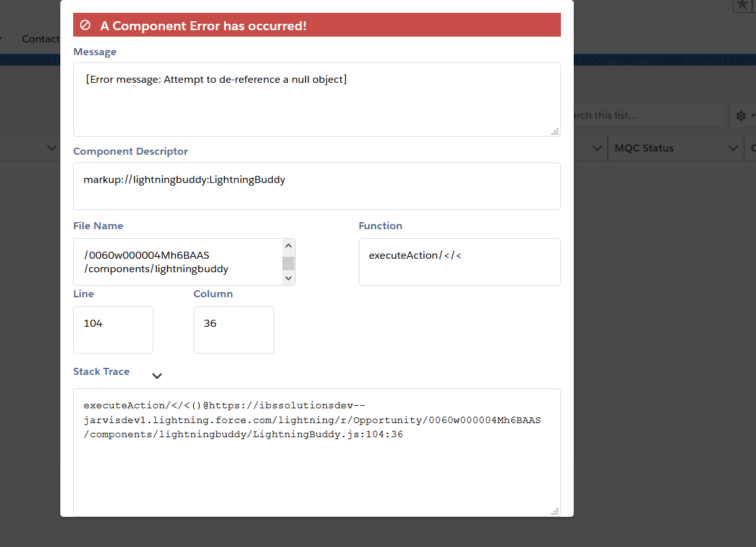This screenshot has width=756, height=547.
Task: Click the Function field showing executeAction
Action: [x=460, y=262]
